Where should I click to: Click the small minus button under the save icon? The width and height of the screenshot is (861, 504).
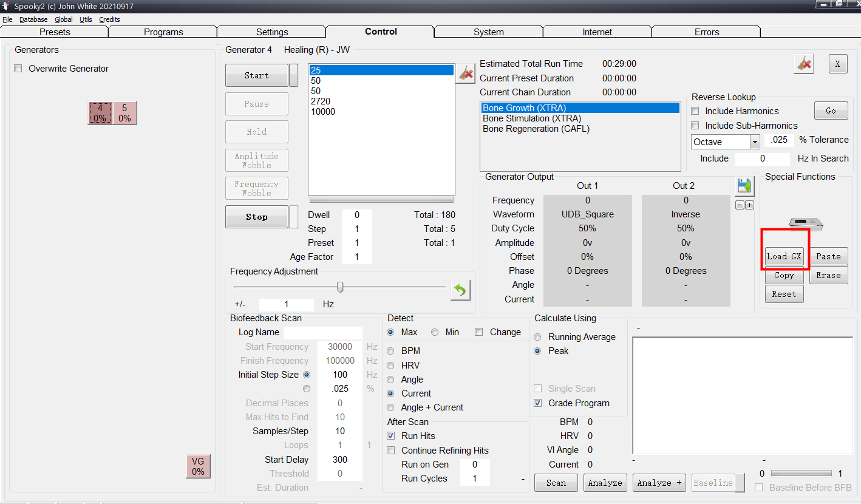(x=739, y=205)
